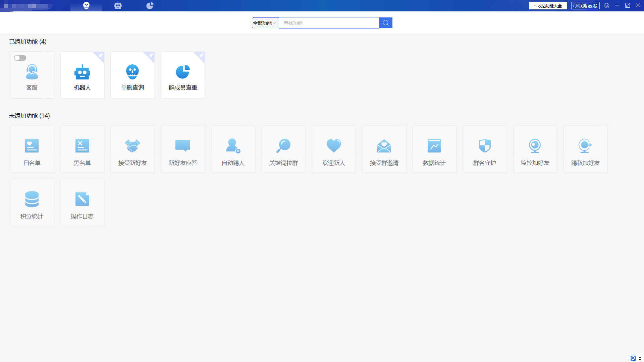Toggle the 客服 switch on
The height and width of the screenshot is (362, 644).
point(20,58)
